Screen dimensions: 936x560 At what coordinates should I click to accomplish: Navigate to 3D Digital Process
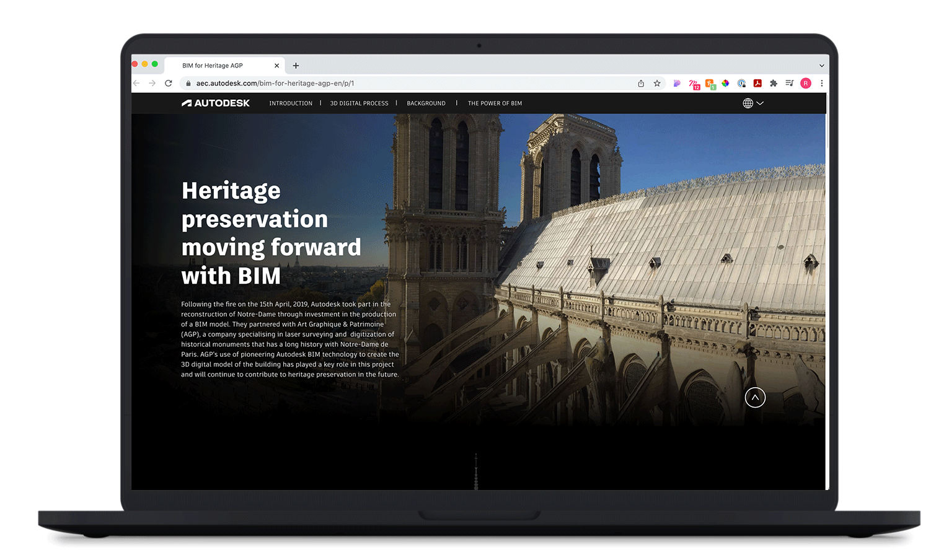359,103
